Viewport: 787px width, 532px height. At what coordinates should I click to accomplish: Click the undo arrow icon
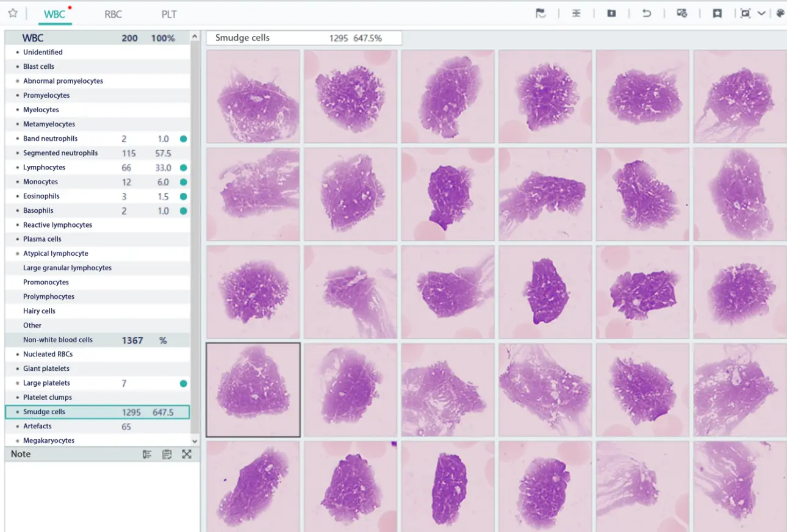point(647,13)
